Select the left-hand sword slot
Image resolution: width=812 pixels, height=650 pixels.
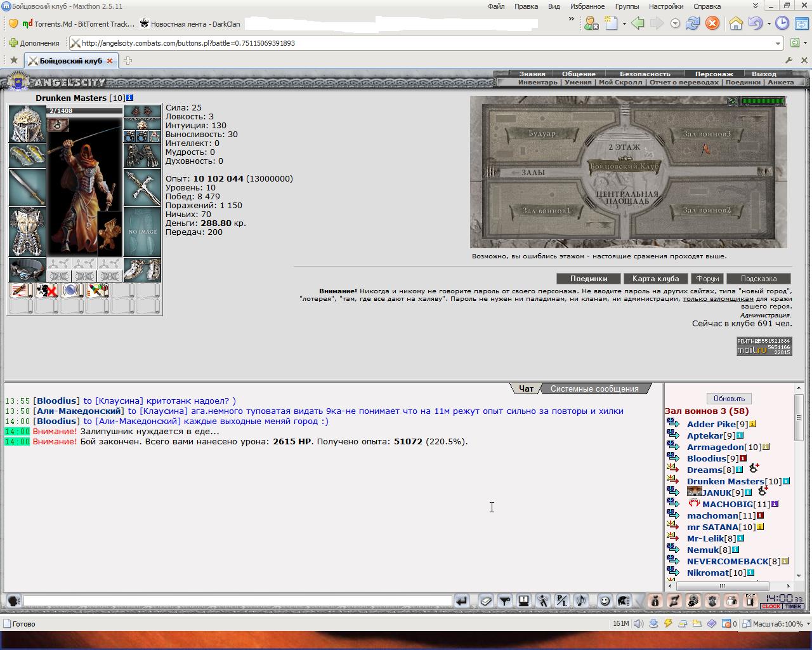tap(27, 187)
